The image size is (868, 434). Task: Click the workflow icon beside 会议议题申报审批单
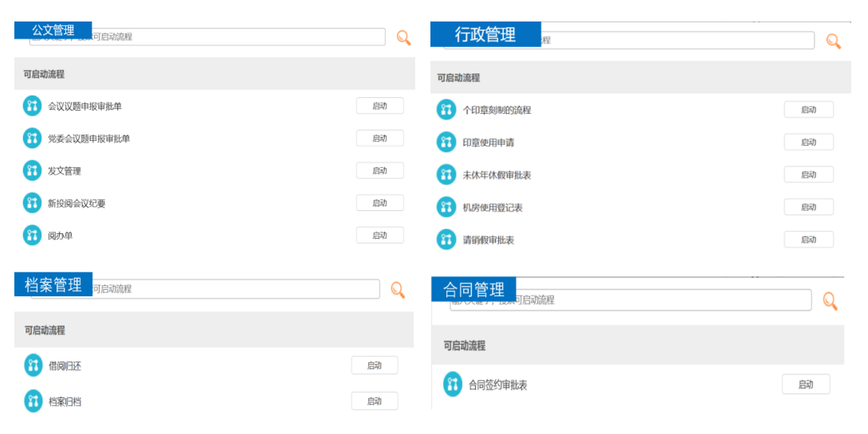32,106
